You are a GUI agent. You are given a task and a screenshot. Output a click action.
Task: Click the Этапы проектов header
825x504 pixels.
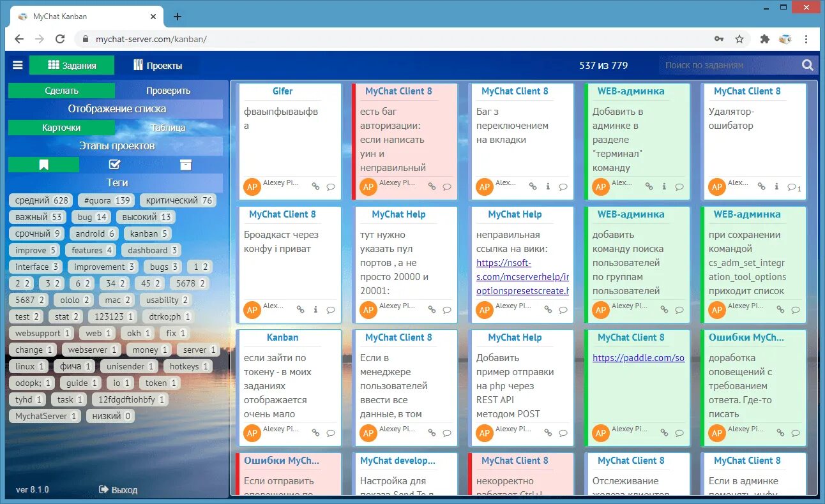pos(116,145)
